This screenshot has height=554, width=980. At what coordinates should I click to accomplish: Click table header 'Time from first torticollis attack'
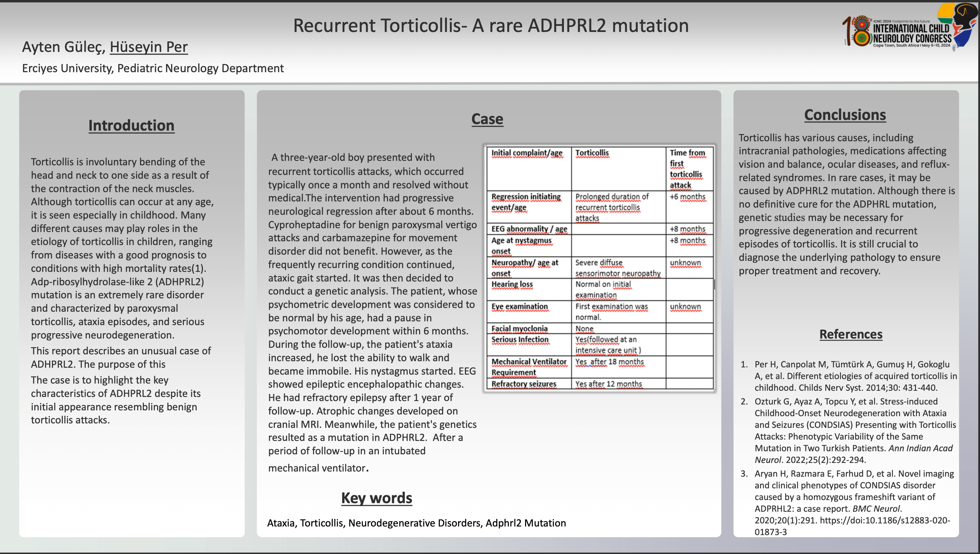(689, 169)
